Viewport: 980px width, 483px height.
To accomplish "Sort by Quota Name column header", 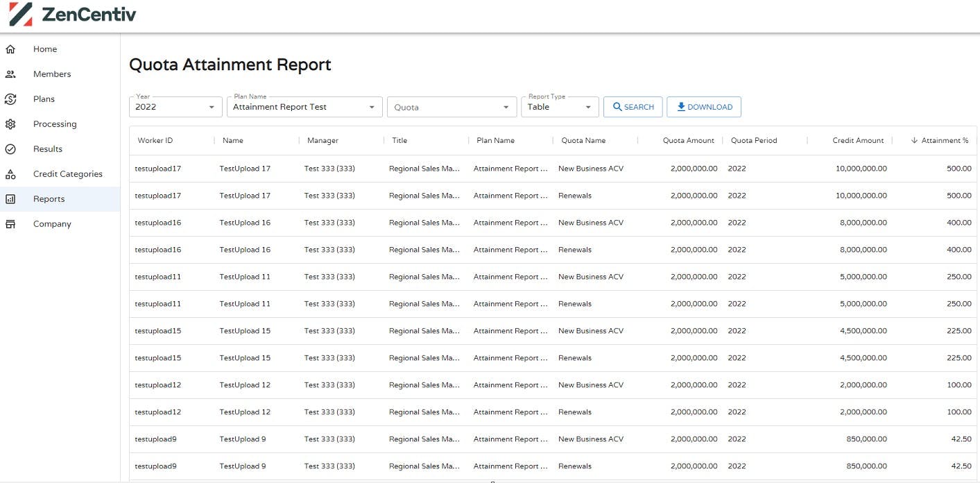I will tap(583, 140).
